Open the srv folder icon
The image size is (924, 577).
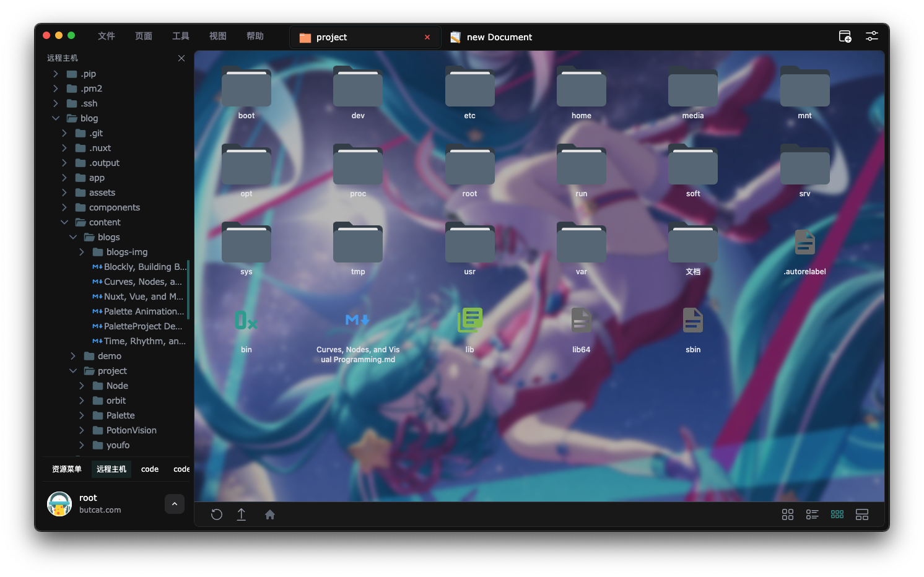805,164
